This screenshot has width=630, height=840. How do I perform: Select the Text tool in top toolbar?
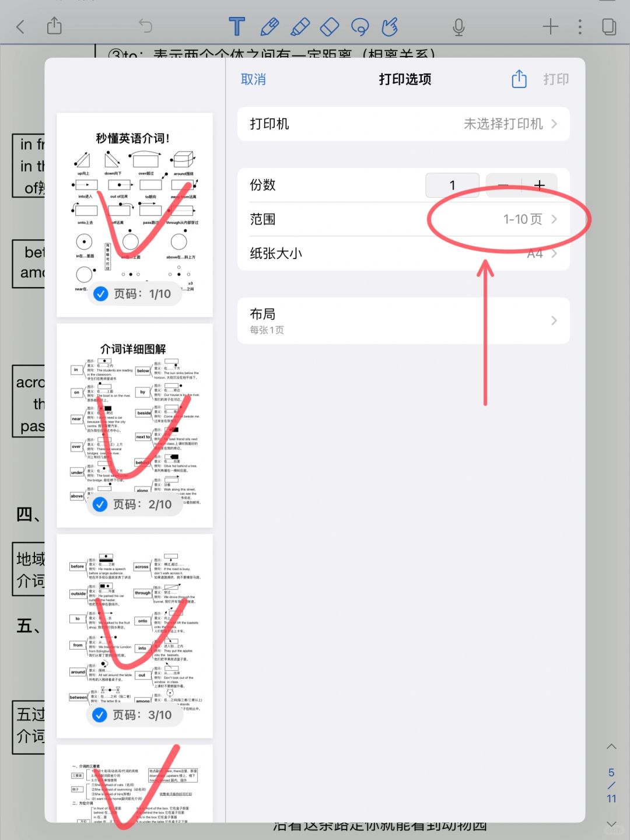pos(237,26)
